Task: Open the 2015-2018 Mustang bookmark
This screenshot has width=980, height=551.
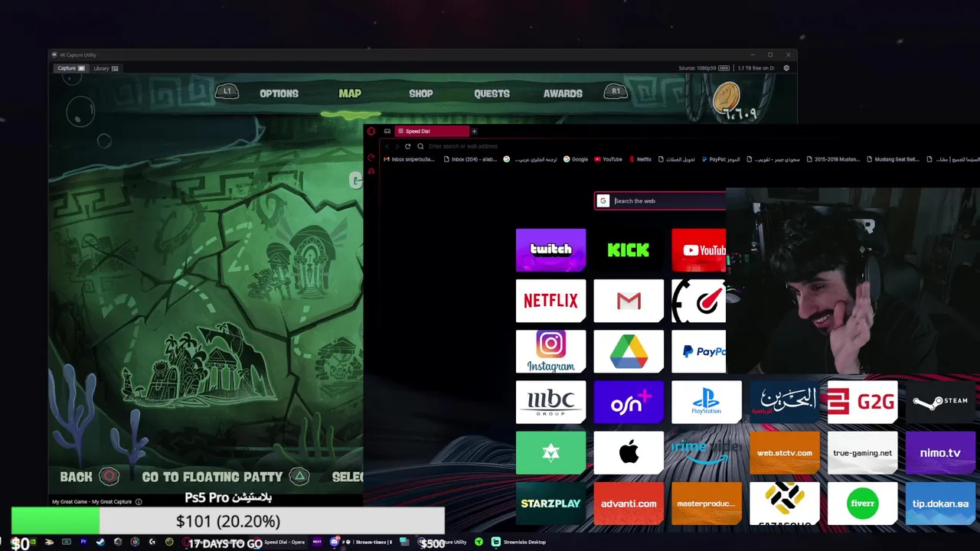Action: click(833, 159)
